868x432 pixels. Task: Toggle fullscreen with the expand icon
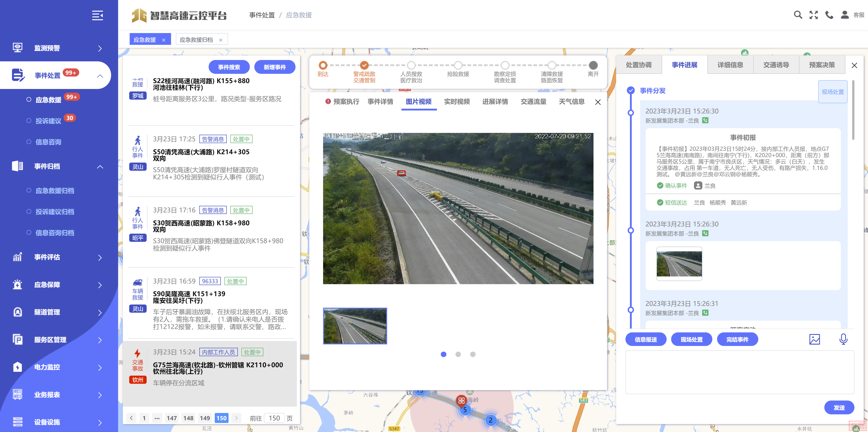tap(813, 15)
